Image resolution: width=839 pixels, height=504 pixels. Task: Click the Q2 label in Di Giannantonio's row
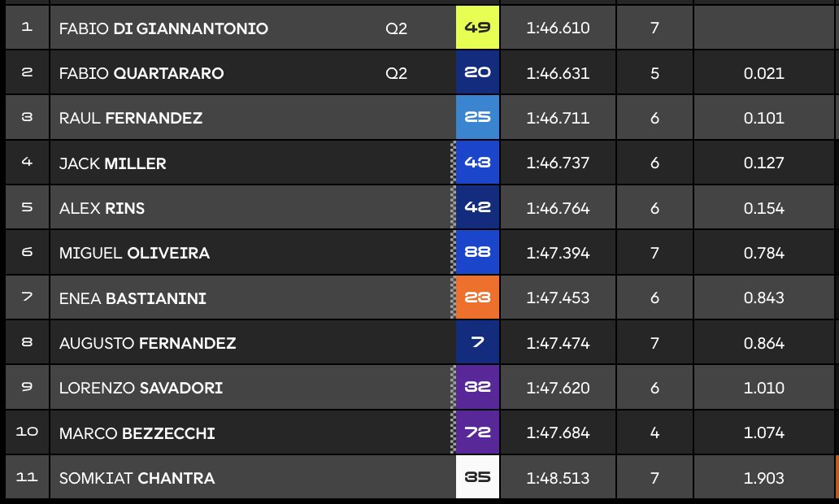396,28
